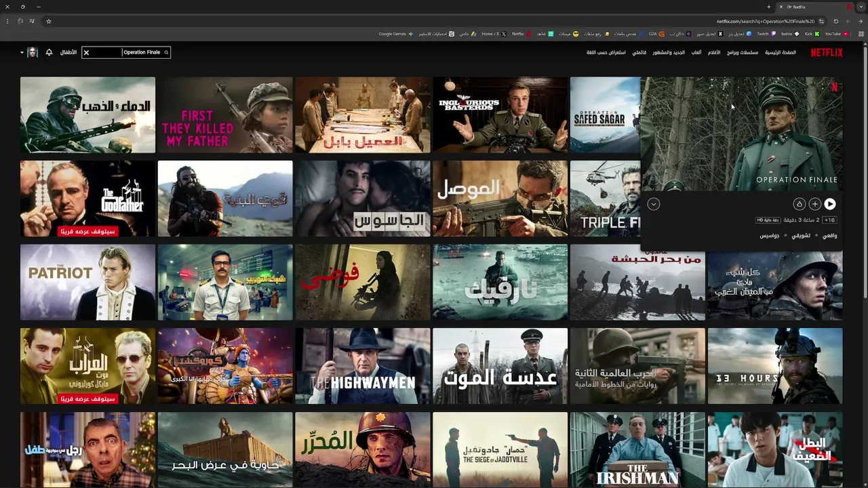Open The Siege of Jadotville thumbnail
868x488 pixels.
coord(500,450)
